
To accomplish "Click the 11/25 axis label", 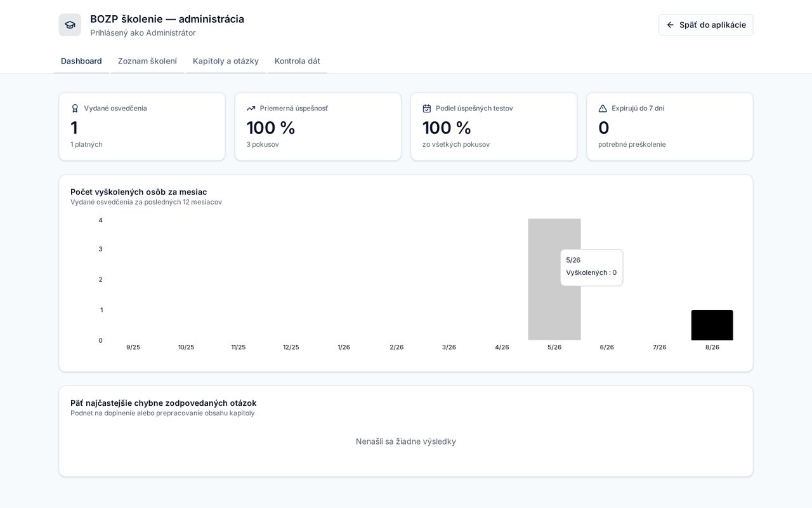I will [x=239, y=347].
